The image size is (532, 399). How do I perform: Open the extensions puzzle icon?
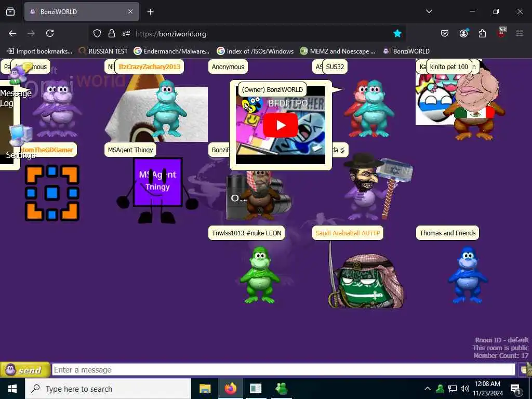(482, 33)
